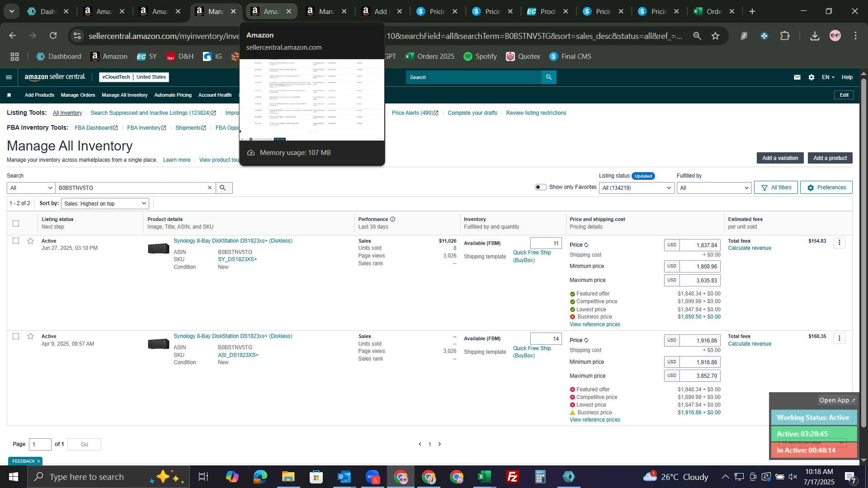Image resolution: width=868 pixels, height=488 pixels.
Task: Click the Open App overlay button
Action: [x=837, y=400]
